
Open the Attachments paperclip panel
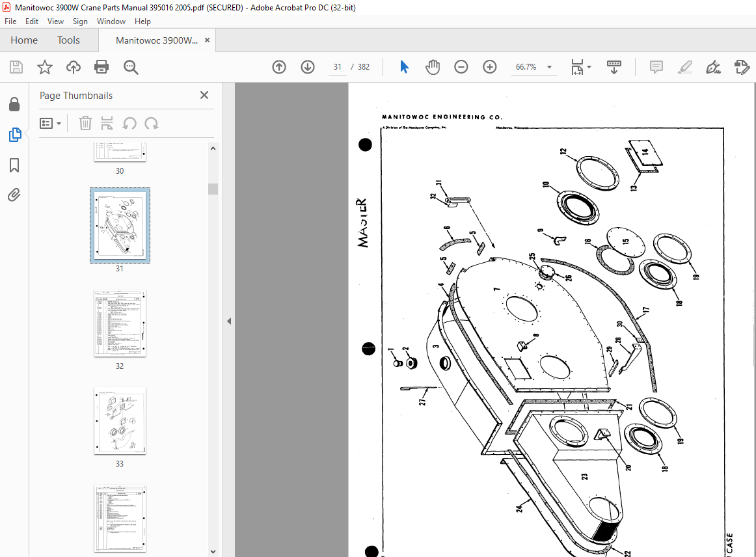point(14,195)
